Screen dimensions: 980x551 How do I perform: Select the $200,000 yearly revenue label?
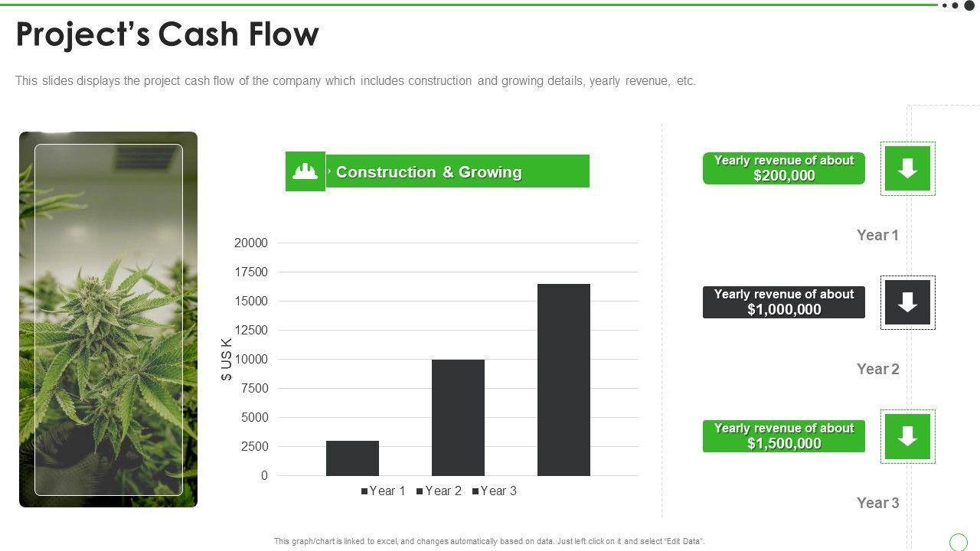(x=783, y=168)
